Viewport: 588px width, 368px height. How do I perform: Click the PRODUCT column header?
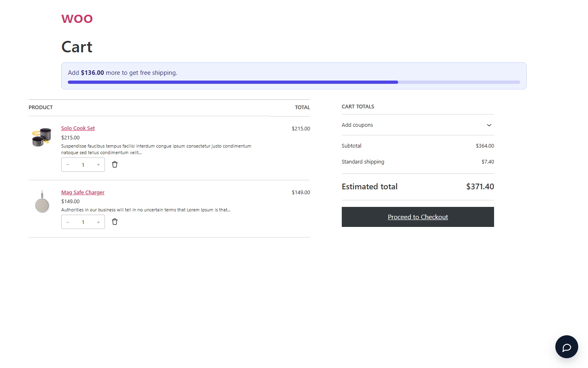click(x=41, y=108)
